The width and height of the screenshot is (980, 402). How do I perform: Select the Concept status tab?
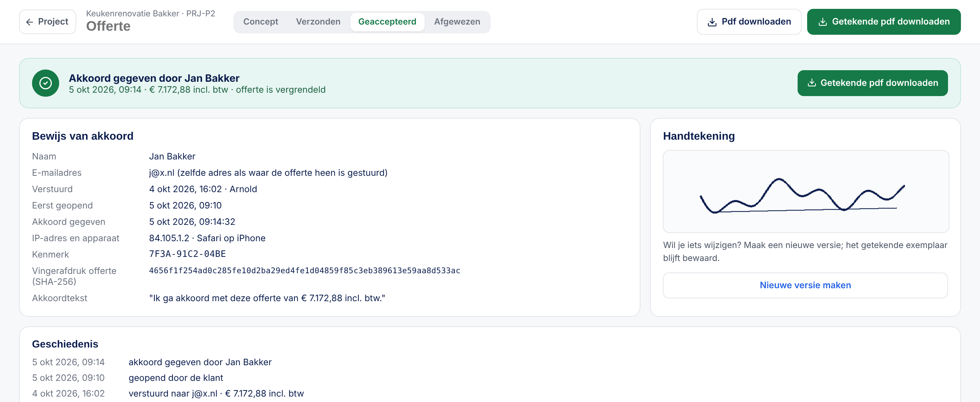[x=261, y=22]
